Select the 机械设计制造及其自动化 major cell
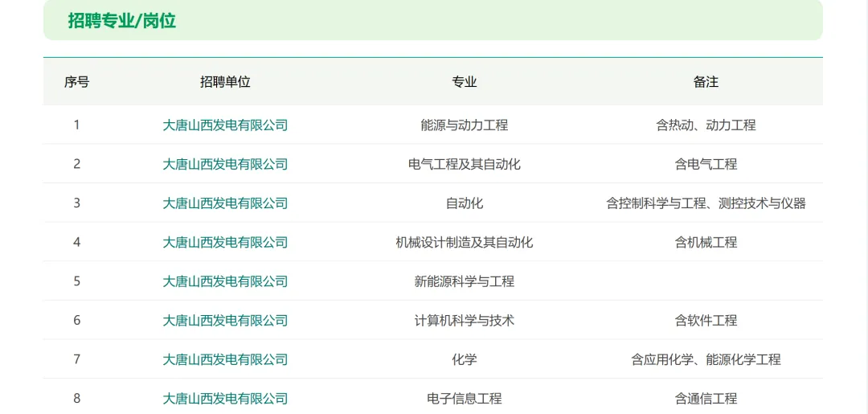868x414 pixels. [x=465, y=242]
